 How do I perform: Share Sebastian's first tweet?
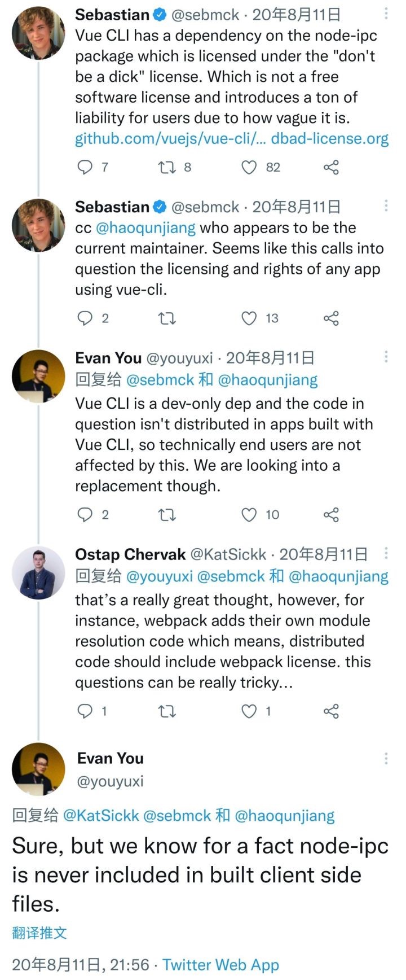point(331,167)
